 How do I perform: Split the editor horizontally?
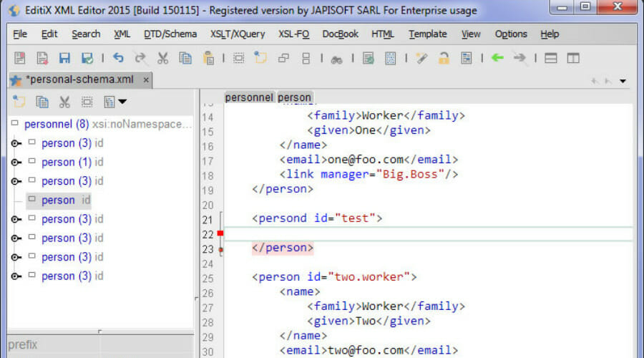pos(551,58)
